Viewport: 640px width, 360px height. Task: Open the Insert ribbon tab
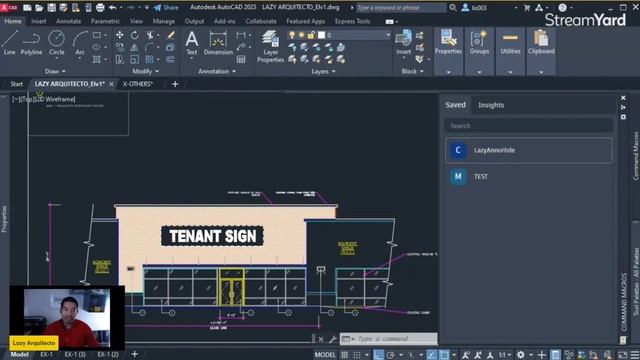coord(38,21)
